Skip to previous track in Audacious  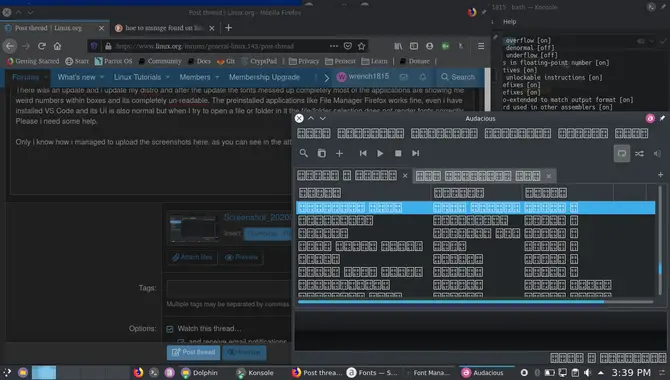[x=363, y=153]
